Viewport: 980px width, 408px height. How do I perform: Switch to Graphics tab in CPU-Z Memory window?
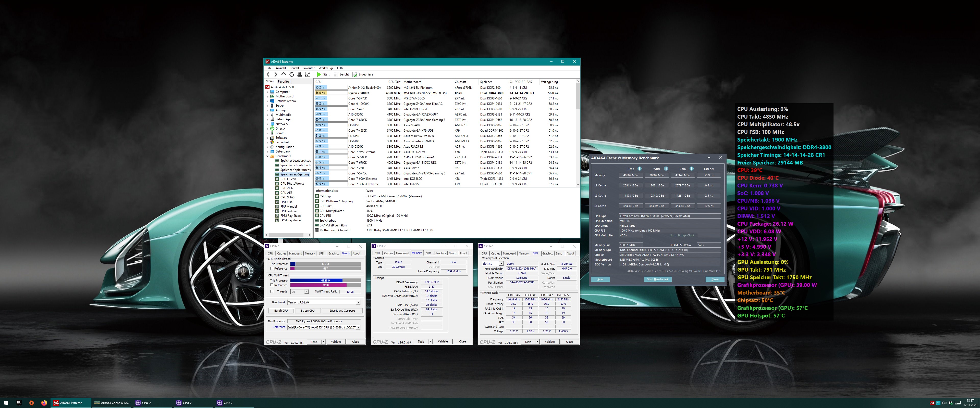[x=440, y=254]
